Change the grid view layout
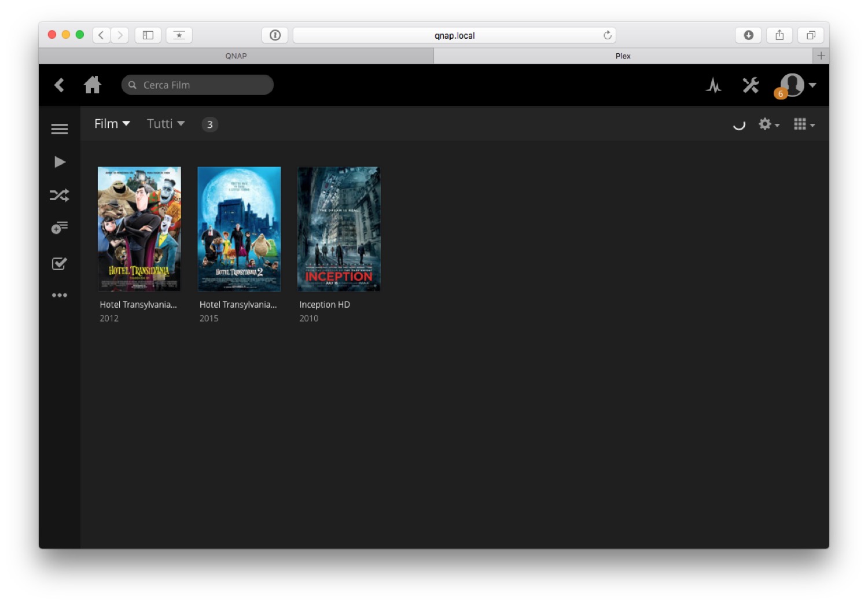Viewport: 868px width, 604px height. tap(804, 124)
